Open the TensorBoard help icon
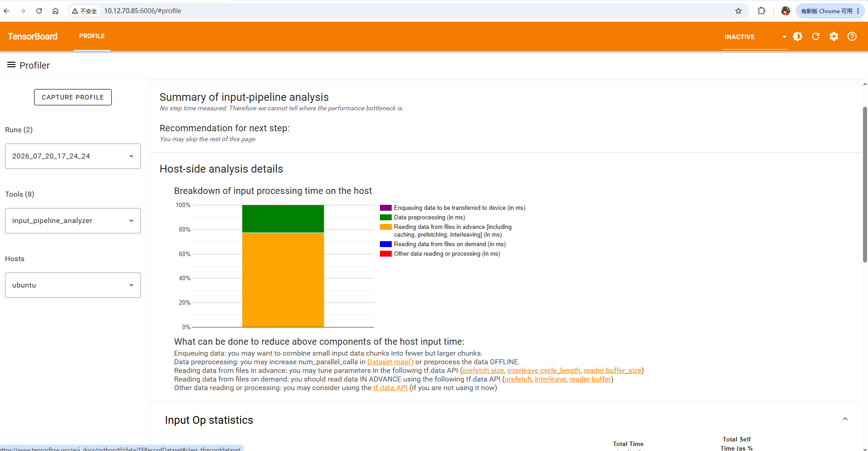The height and width of the screenshot is (451, 868). click(852, 36)
